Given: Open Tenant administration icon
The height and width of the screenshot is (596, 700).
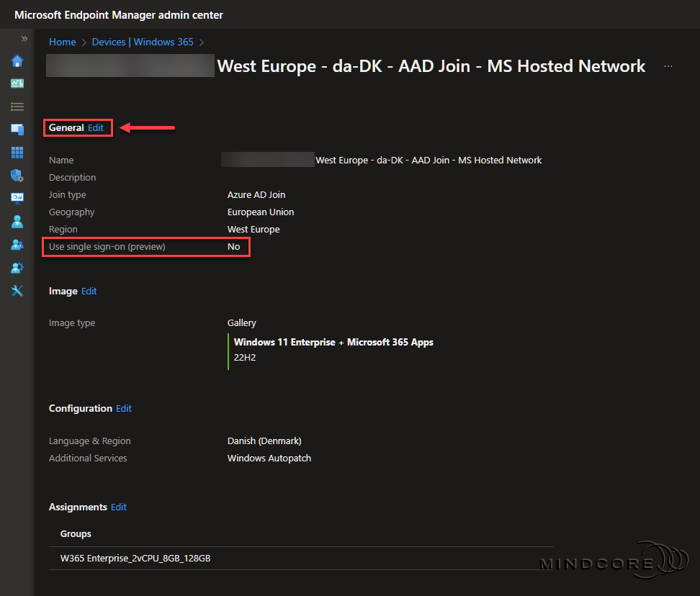Looking at the screenshot, I should pos(17,267).
